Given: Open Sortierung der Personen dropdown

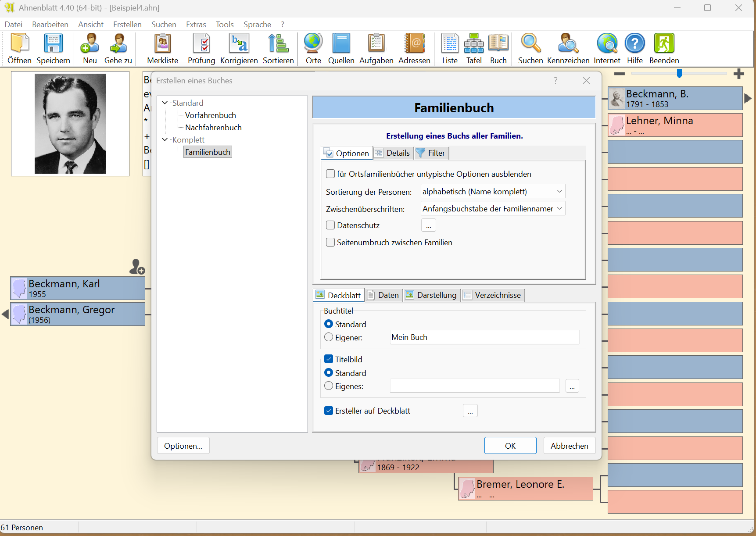Looking at the screenshot, I should click(x=492, y=192).
